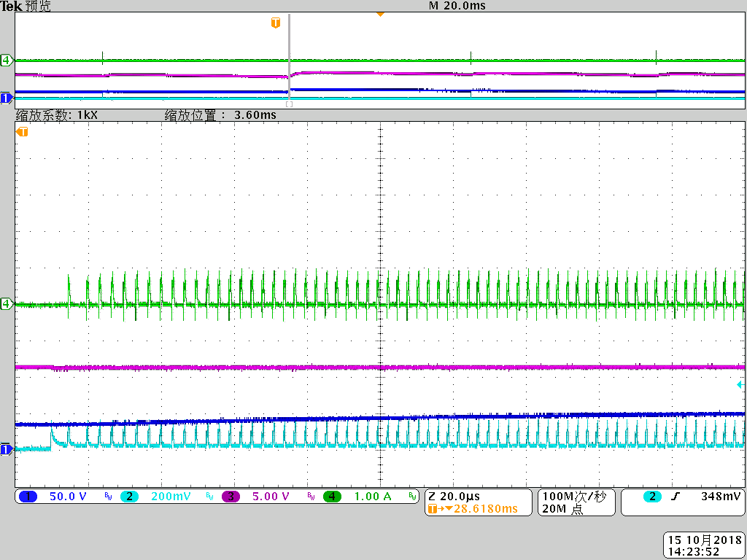Click the trigger source channel 2 badge
The width and height of the screenshot is (747, 560).
click(x=652, y=496)
